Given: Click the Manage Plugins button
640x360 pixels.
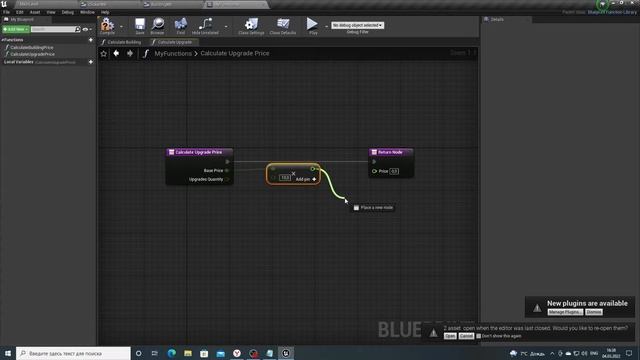Looking at the screenshot, I should (565, 312).
